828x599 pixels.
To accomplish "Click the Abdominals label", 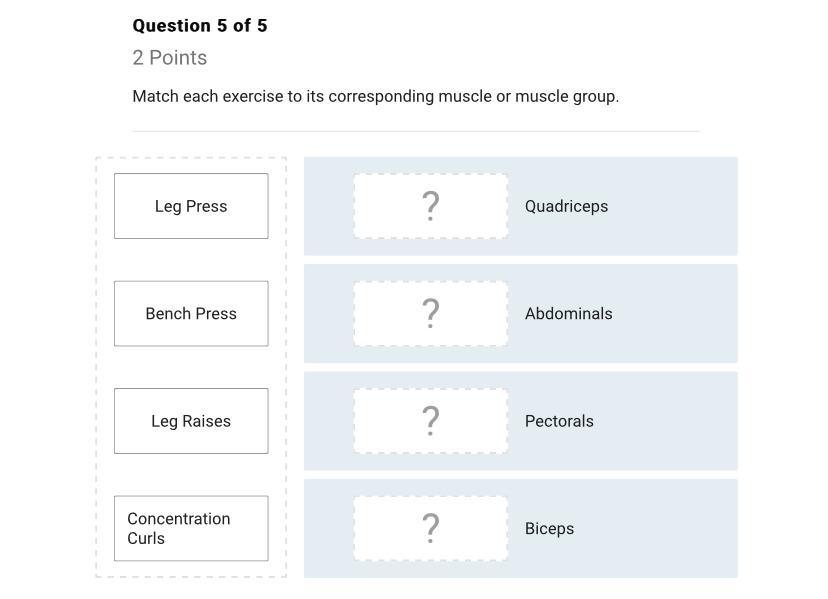I will coord(568,314).
